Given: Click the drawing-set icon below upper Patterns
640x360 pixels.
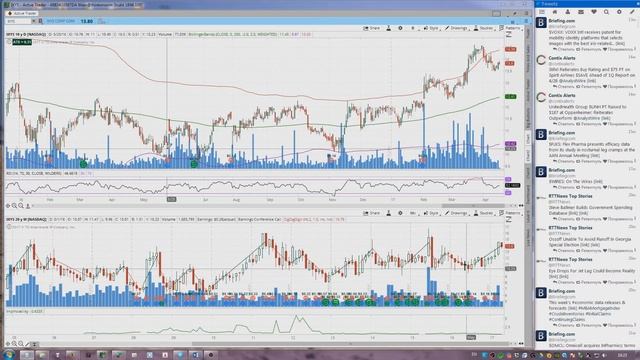Looking at the screenshot, I should (x=509, y=35).
